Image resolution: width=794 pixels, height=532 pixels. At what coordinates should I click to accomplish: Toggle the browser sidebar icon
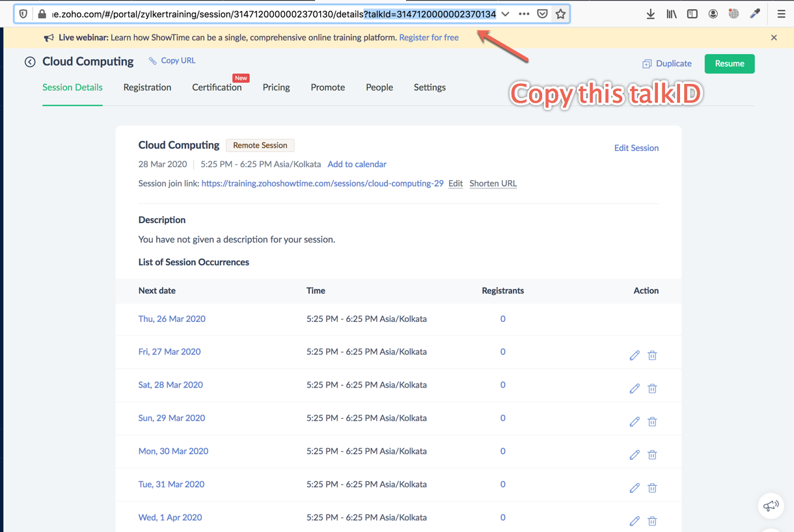point(692,14)
